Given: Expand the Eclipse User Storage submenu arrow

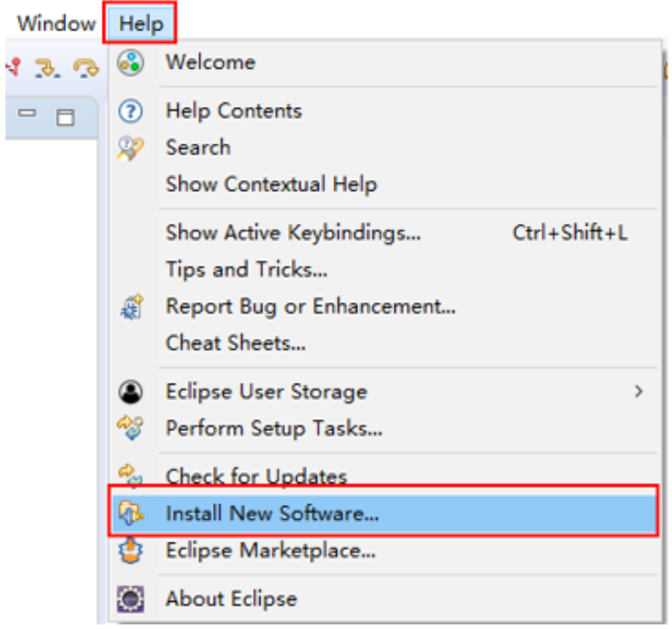Looking at the screenshot, I should [x=638, y=392].
